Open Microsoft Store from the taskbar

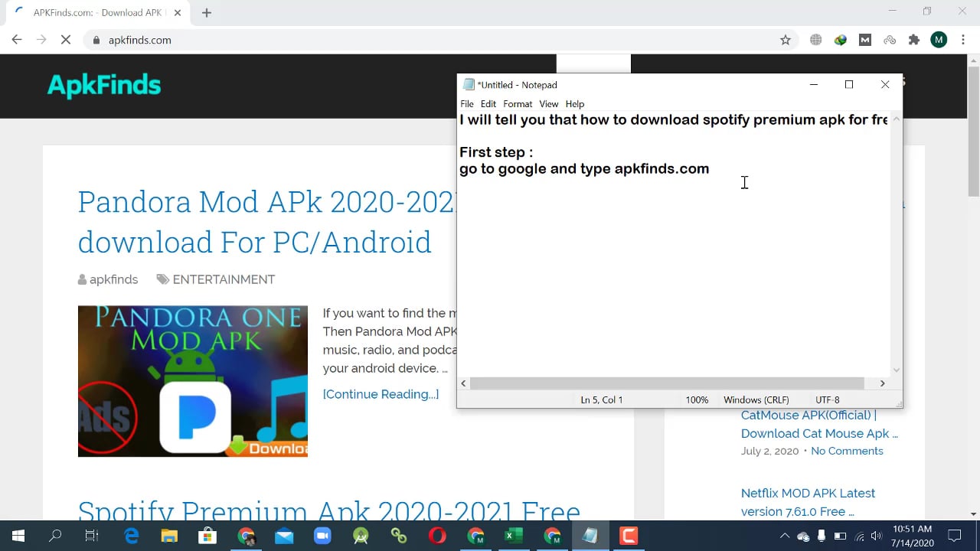207,536
